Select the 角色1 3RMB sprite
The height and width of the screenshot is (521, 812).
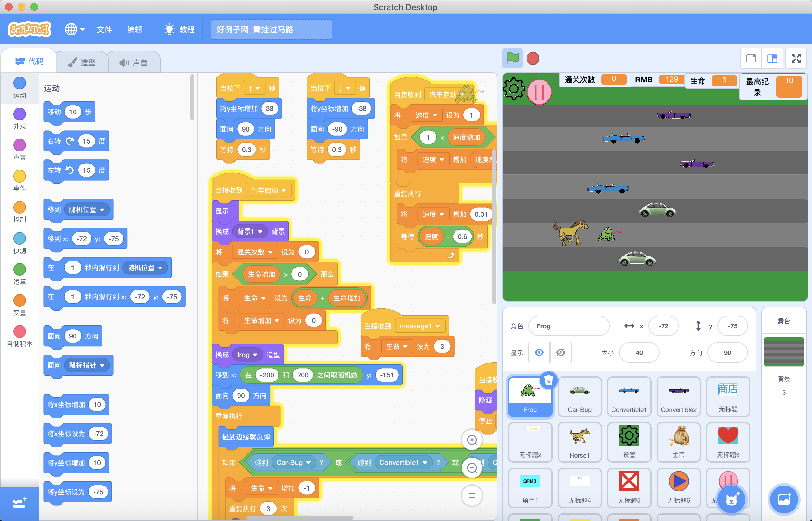(530, 488)
